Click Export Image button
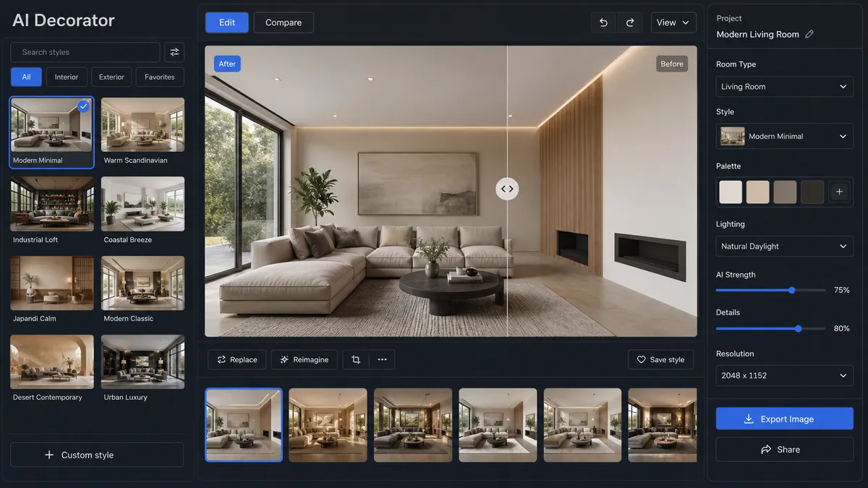The image size is (868, 488). (x=785, y=419)
